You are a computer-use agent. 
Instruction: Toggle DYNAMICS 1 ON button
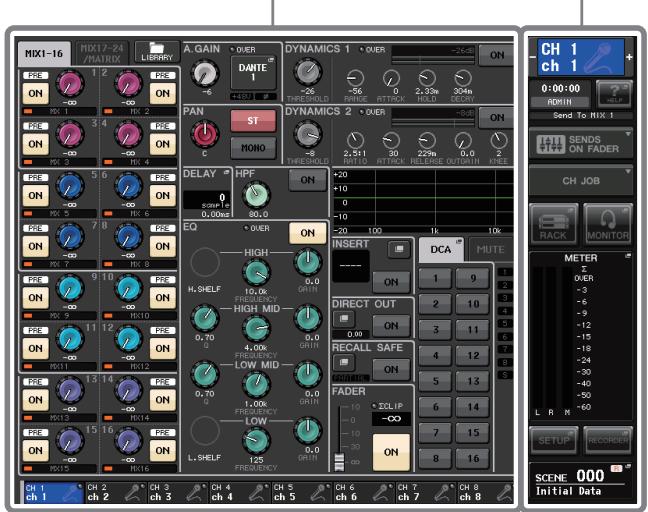497,55
